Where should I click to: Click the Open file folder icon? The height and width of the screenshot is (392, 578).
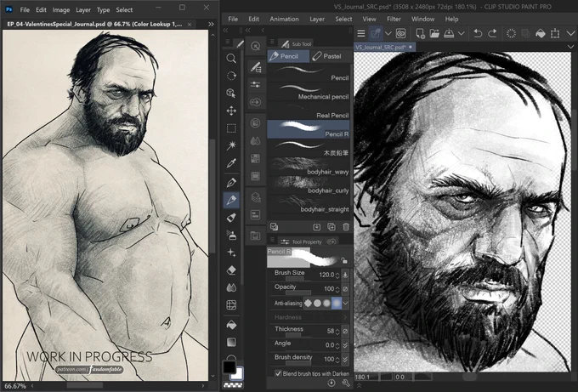click(x=434, y=33)
